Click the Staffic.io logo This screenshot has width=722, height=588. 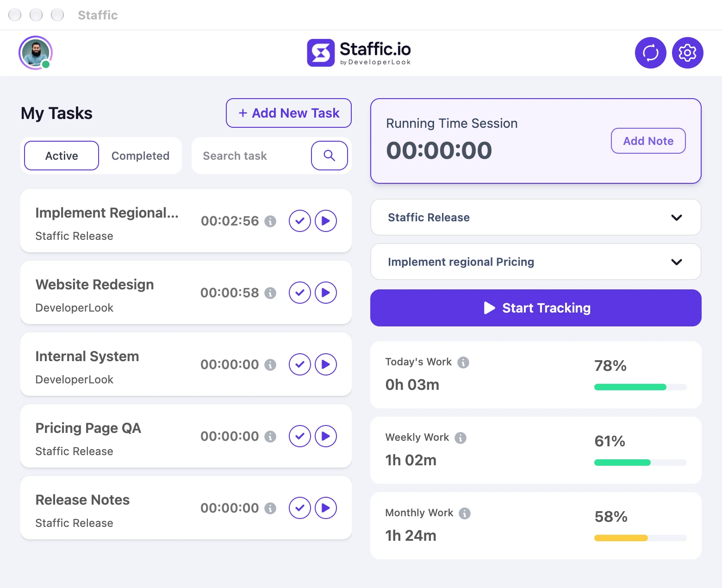point(359,53)
